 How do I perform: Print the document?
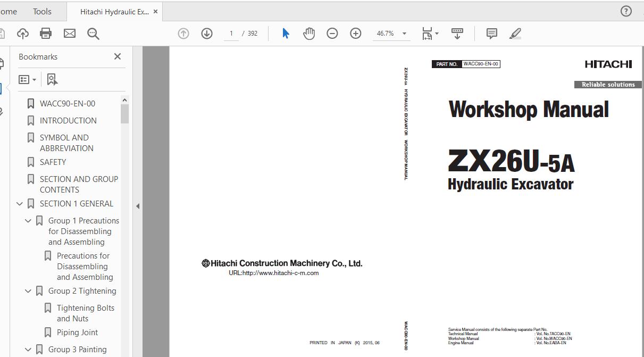(46, 34)
